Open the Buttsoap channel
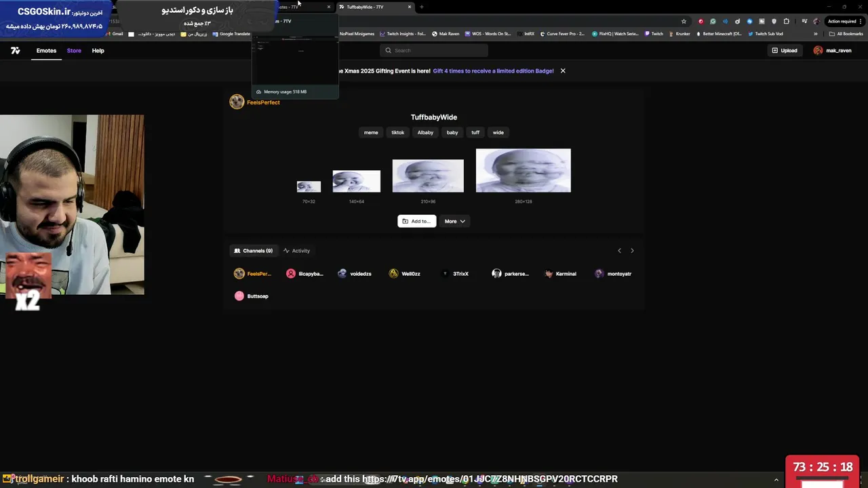868x488 pixels. coord(252,296)
